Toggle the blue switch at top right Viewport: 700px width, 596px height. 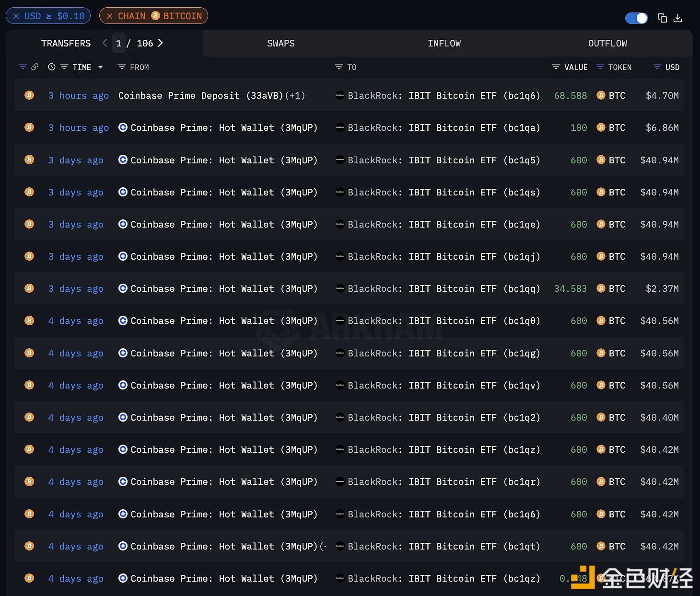tap(636, 18)
